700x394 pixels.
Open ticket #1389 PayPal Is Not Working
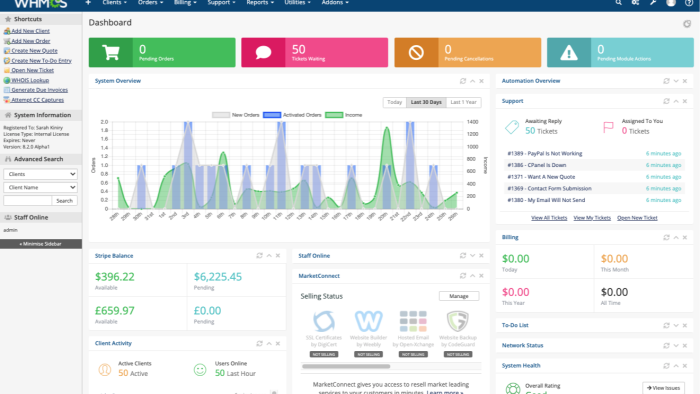click(x=545, y=153)
